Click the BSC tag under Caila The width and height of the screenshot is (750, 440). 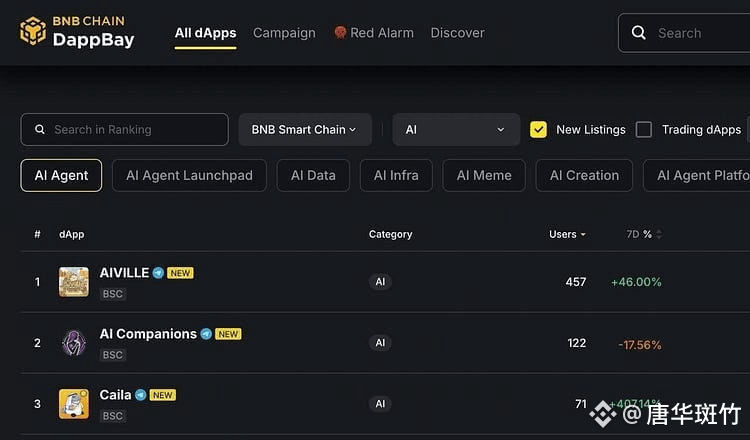pyautogui.click(x=113, y=416)
